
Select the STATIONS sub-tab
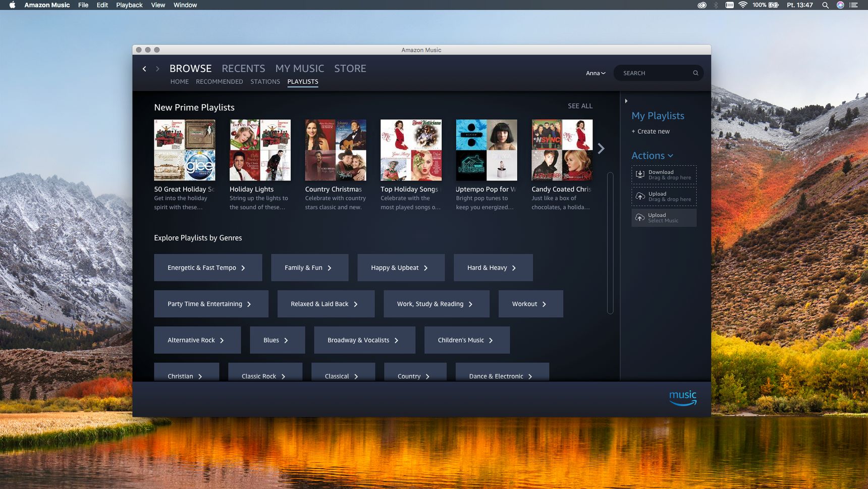pos(265,82)
